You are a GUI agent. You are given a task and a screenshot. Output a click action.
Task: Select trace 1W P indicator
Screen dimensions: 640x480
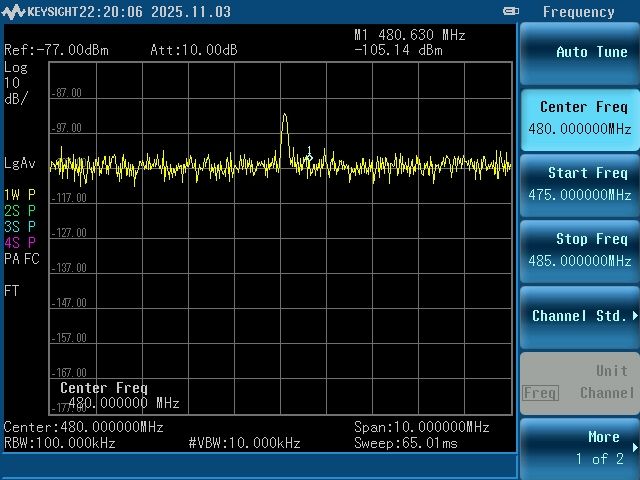click(20, 195)
